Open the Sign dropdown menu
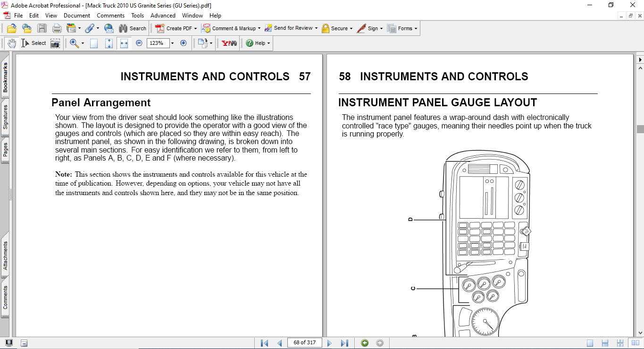The height and width of the screenshot is (349, 644). (381, 28)
